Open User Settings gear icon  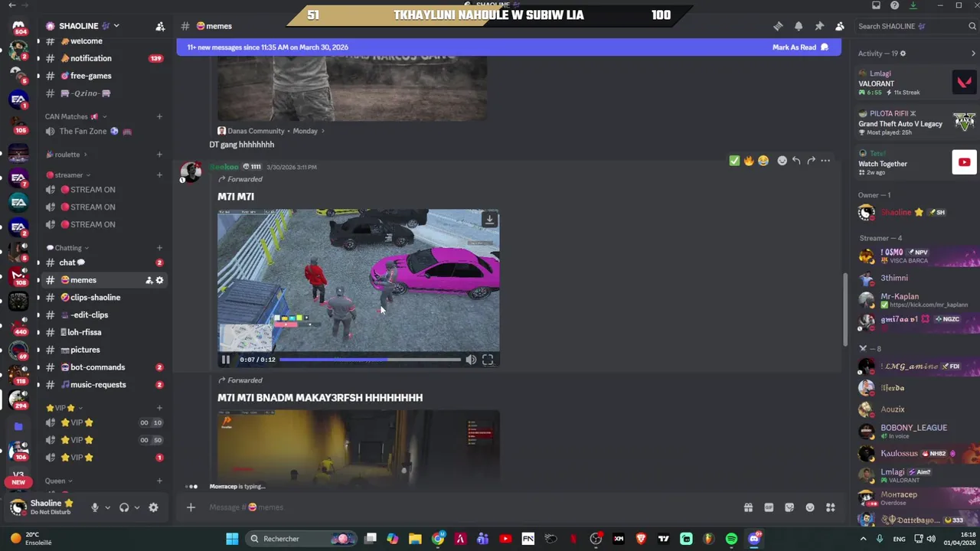[153, 507]
